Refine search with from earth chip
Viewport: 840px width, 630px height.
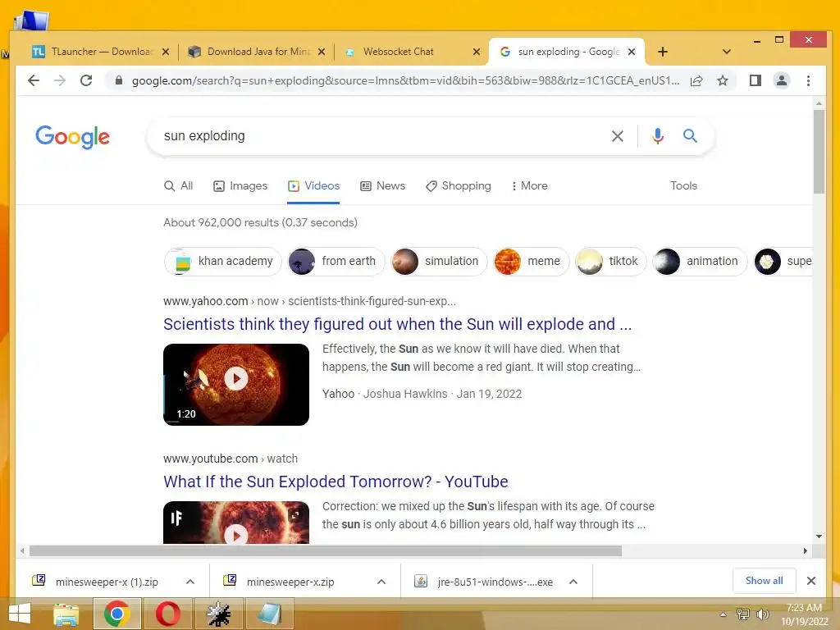point(336,262)
